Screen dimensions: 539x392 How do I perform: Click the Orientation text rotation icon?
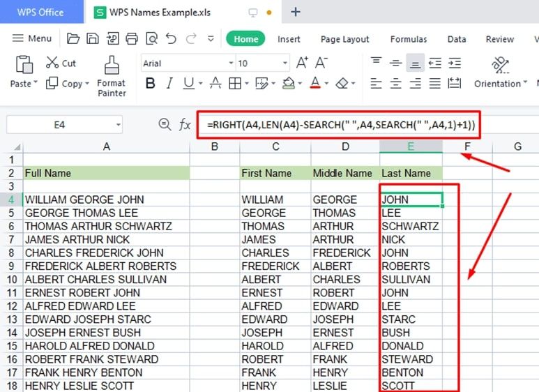tap(500, 66)
